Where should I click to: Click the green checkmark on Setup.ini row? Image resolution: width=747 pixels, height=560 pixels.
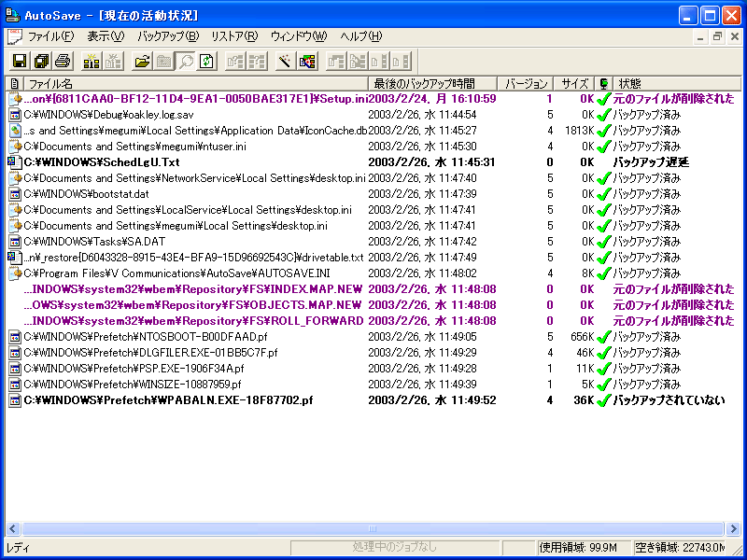603,99
